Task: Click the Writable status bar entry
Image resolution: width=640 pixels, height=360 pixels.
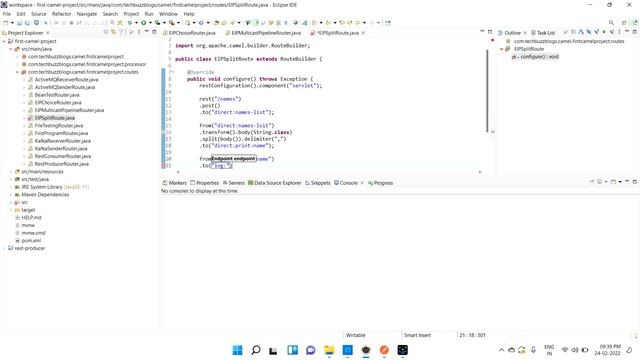Action: (x=356, y=335)
